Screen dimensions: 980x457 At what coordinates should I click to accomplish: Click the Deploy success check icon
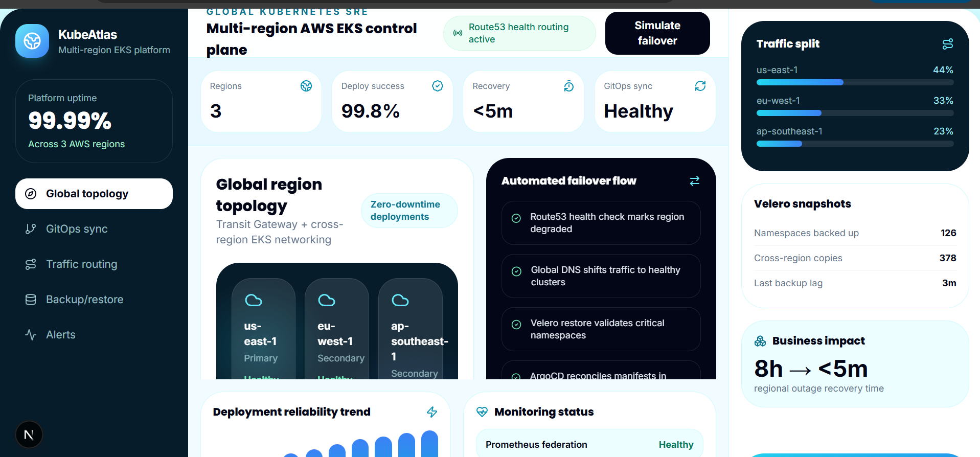click(438, 86)
